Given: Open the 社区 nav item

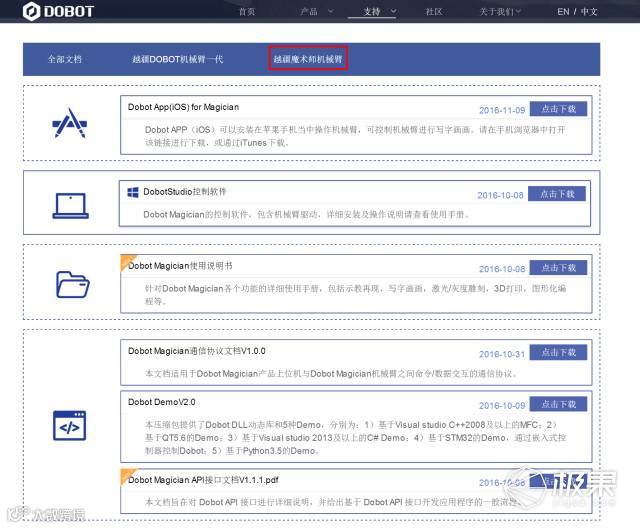Looking at the screenshot, I should pyautogui.click(x=434, y=11).
